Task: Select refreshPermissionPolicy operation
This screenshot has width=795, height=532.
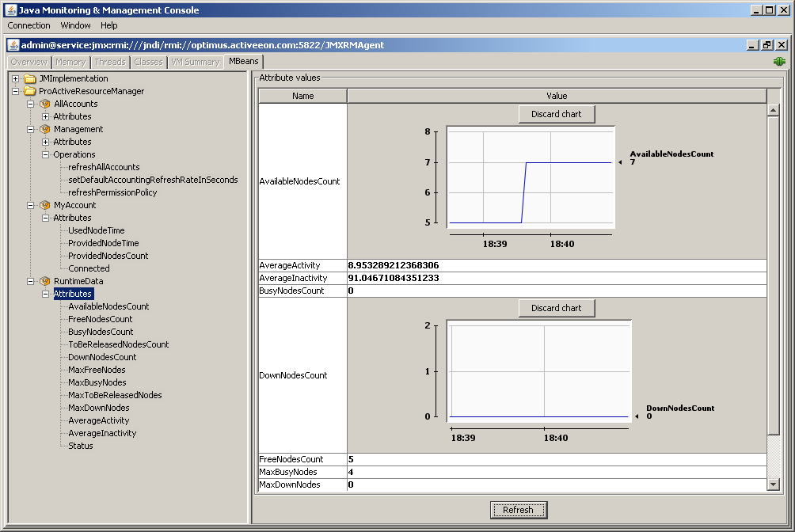Action: point(112,192)
